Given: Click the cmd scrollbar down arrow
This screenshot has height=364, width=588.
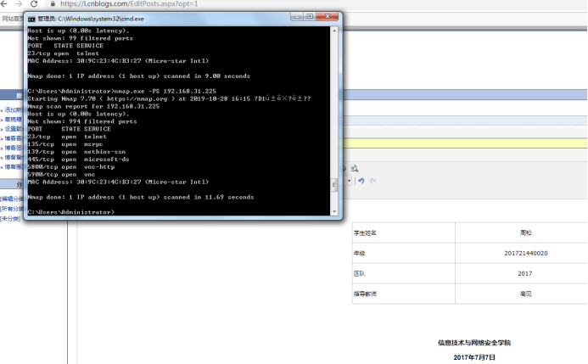Looking at the screenshot, I should [x=334, y=212].
